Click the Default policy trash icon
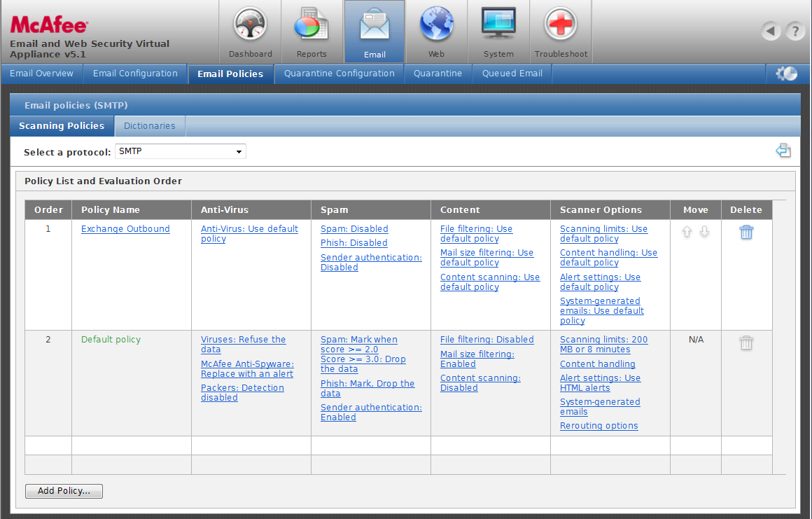This screenshot has width=812, height=519. pos(746,343)
